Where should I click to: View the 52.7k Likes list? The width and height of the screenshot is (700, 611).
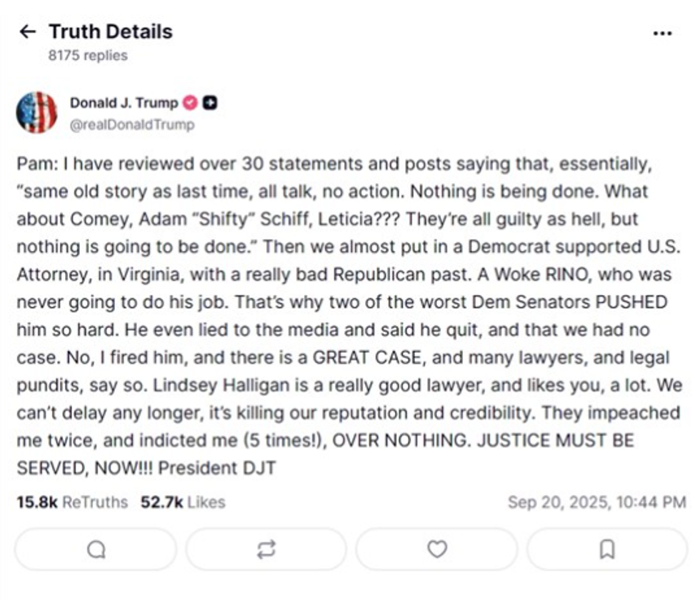[182, 502]
